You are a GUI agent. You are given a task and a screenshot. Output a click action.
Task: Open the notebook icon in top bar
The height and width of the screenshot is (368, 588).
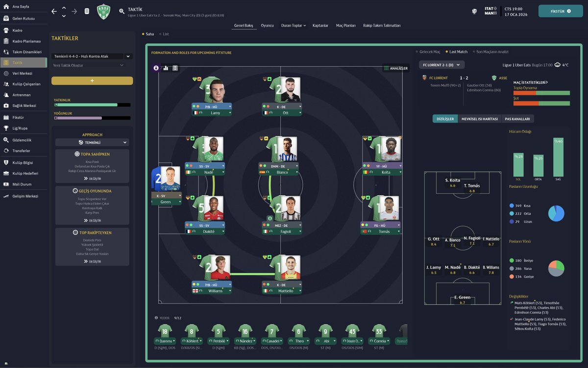pos(87,11)
